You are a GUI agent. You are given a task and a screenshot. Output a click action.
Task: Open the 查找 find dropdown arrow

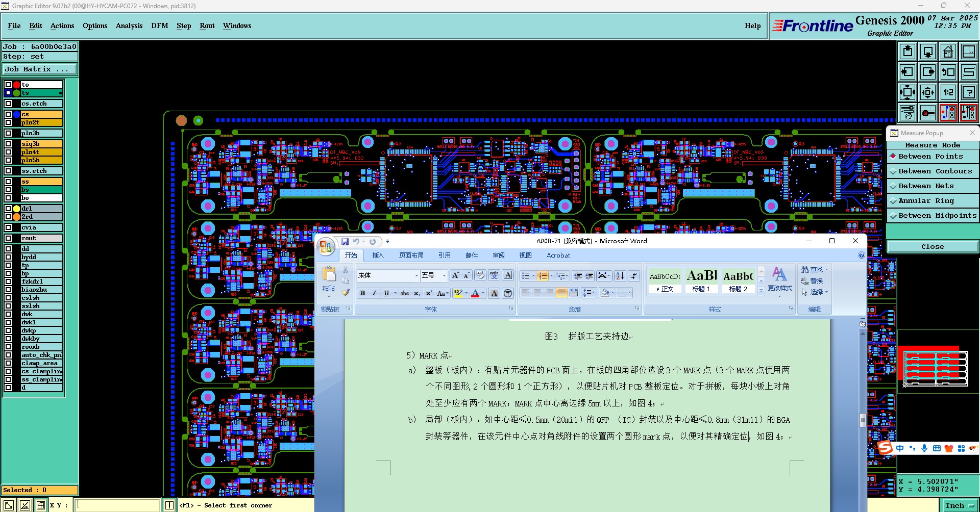pyautogui.click(x=827, y=270)
